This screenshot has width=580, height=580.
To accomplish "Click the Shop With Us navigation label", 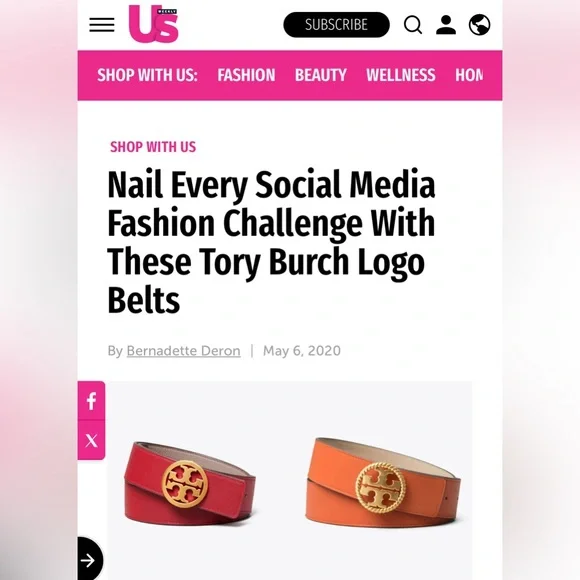I will 147,75.
